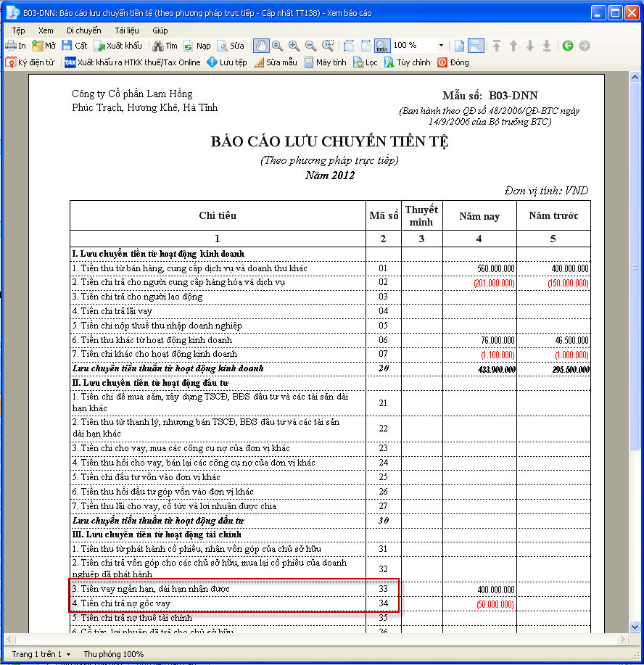This screenshot has width=644, height=665.
Task: Click the Tùy chỉnh button
Action: (408, 62)
